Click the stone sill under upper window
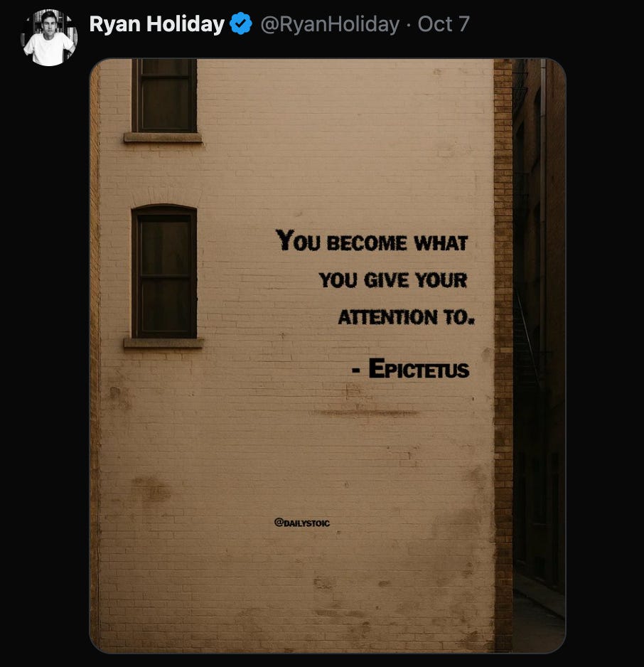 [163, 137]
